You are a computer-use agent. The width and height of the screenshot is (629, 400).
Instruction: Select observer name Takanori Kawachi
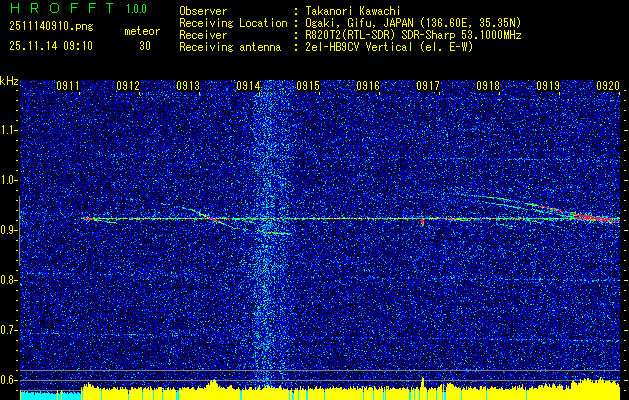point(352,11)
